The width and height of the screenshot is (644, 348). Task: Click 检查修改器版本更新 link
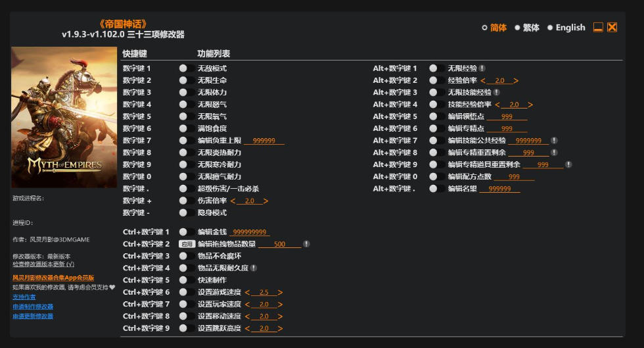tap(43, 264)
